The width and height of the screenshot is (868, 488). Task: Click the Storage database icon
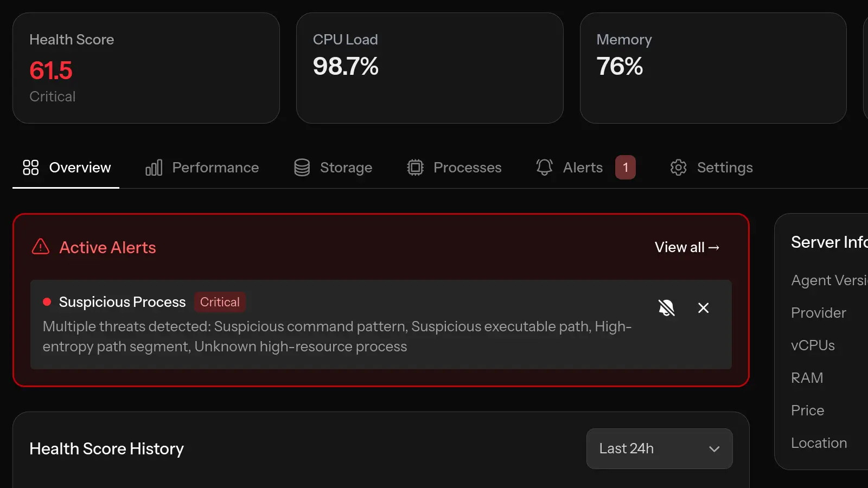(x=302, y=168)
